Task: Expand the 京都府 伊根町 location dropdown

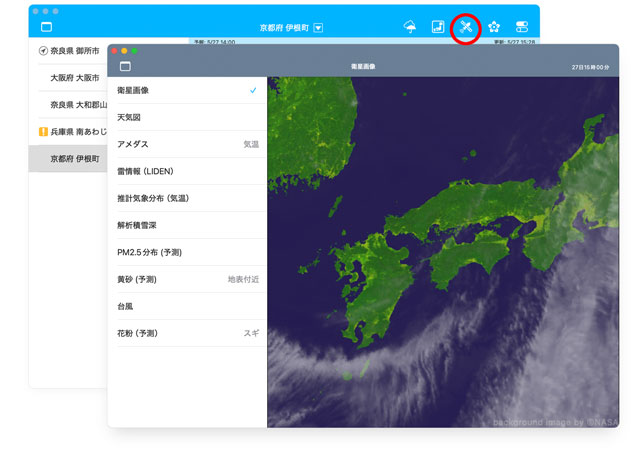Action: [x=318, y=28]
